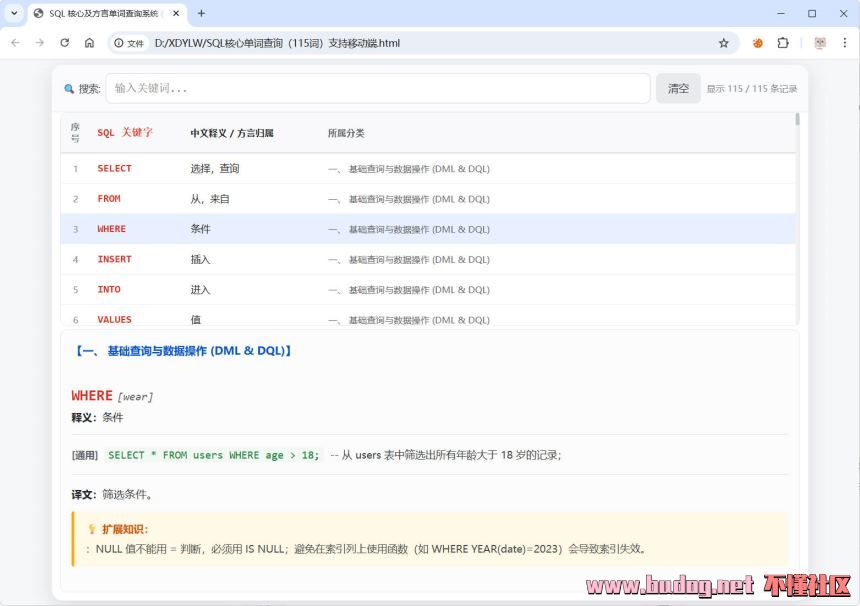
Task: Click the 【一、基础查询与数据操作】 detail heading
Action: (182, 351)
